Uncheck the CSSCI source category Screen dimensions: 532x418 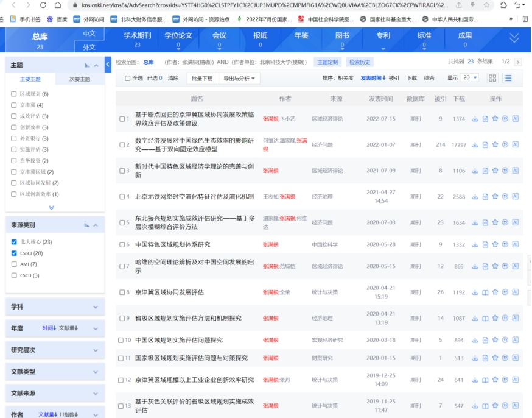coord(14,253)
